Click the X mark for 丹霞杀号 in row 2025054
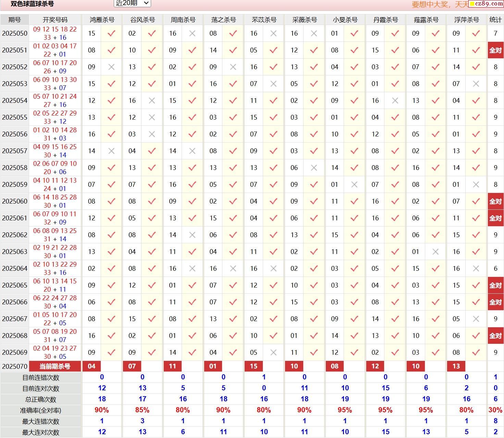Screen dimensions: 504x438 (395, 100)
